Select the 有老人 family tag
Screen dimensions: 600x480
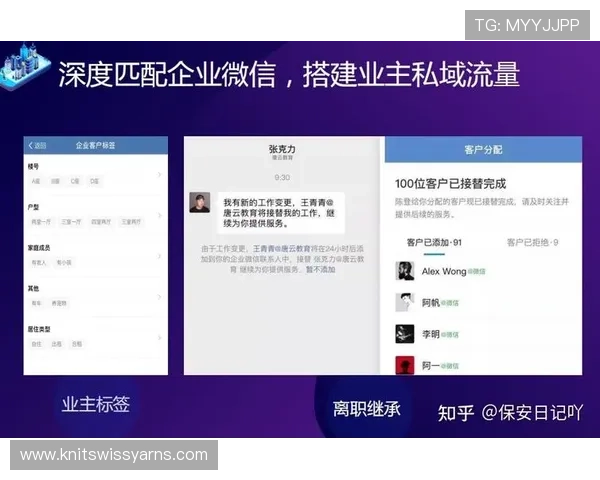click(x=39, y=263)
